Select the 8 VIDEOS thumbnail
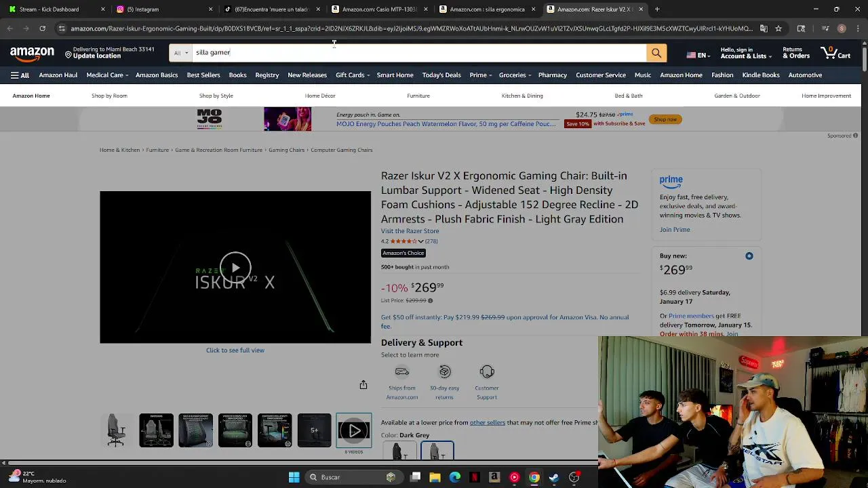 pyautogui.click(x=354, y=430)
